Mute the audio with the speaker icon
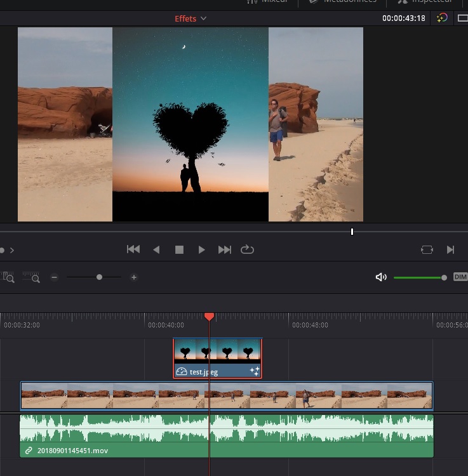 (x=381, y=277)
